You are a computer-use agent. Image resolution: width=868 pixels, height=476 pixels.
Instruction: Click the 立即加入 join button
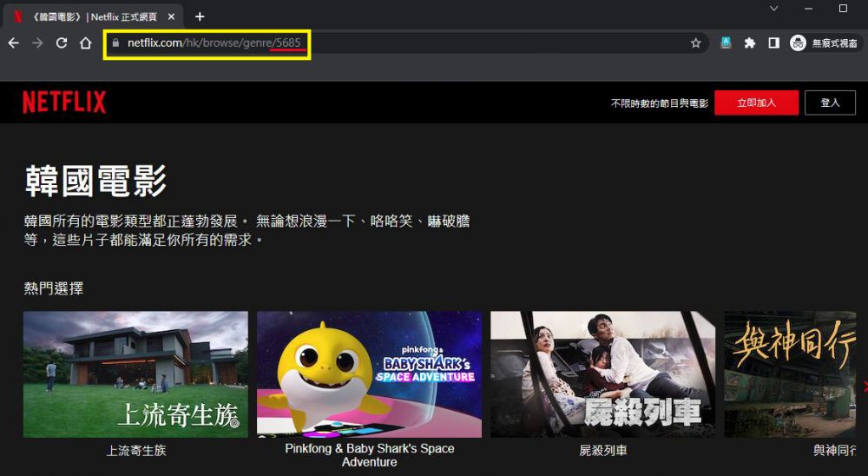[756, 102]
